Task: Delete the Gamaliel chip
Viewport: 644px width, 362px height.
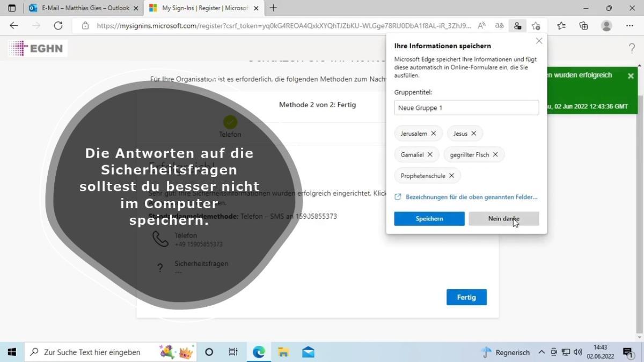Action: pyautogui.click(x=430, y=154)
